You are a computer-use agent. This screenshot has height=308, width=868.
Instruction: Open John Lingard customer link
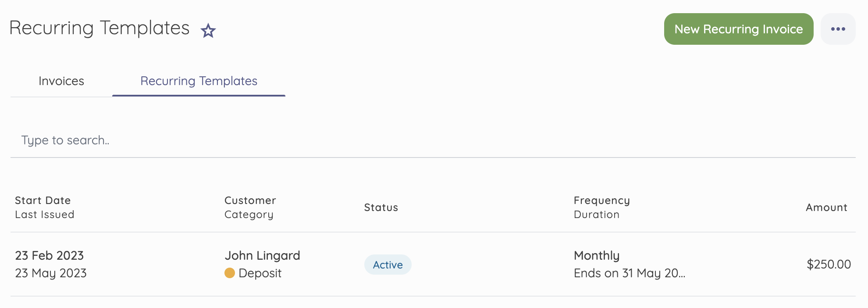262,255
